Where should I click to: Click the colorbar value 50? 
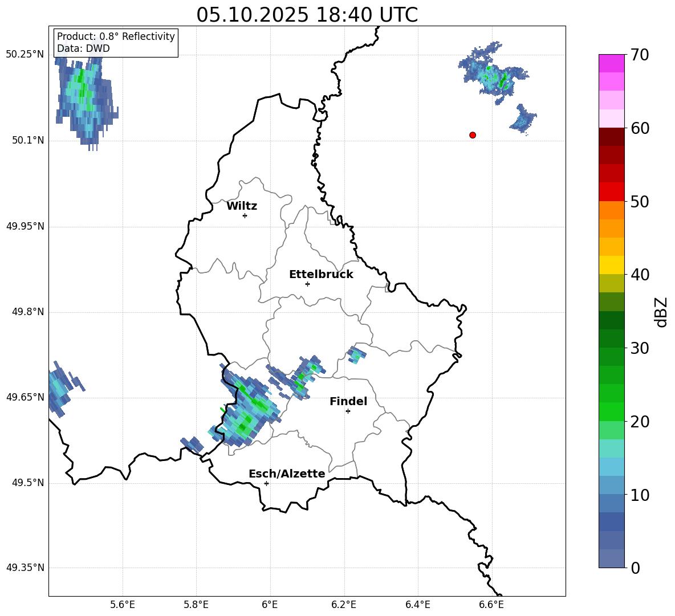(x=640, y=201)
